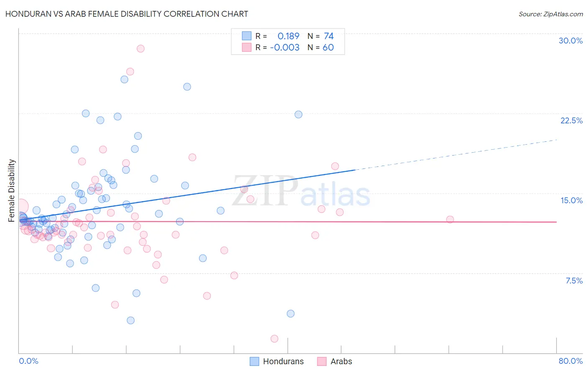Screen dimensions: 588x373
Task: Select the Hondurans legend label
Action: coord(283,362)
